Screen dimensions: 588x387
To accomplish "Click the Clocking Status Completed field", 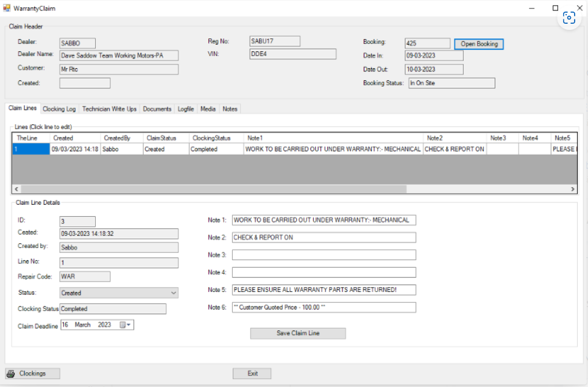I will tap(113, 308).
